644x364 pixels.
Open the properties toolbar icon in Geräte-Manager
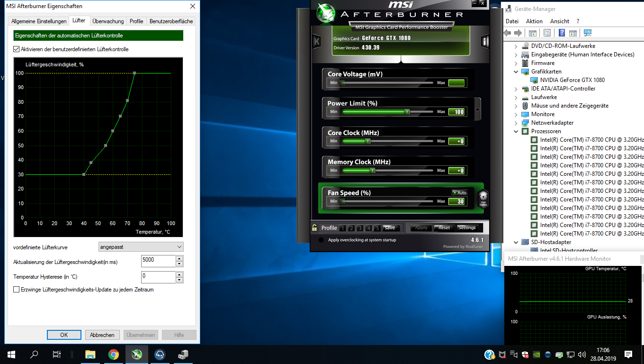pos(547,33)
